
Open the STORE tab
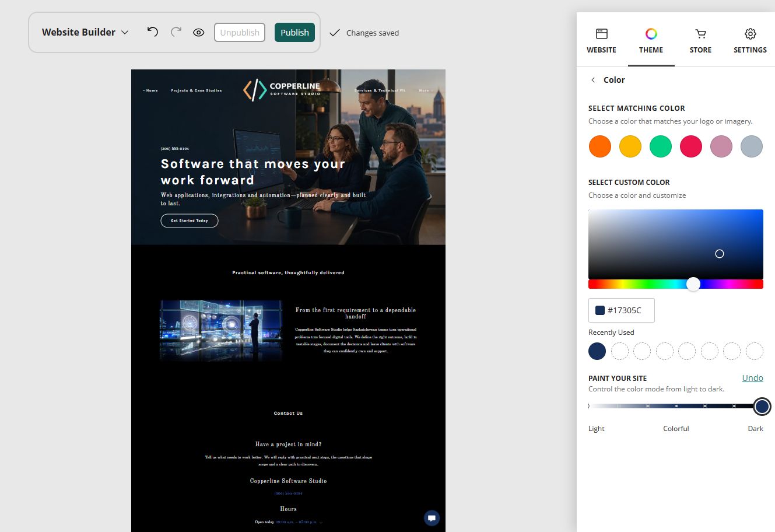pyautogui.click(x=700, y=41)
